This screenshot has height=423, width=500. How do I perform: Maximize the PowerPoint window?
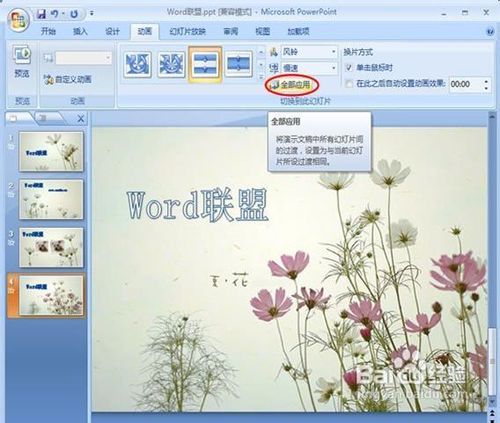click(x=465, y=13)
